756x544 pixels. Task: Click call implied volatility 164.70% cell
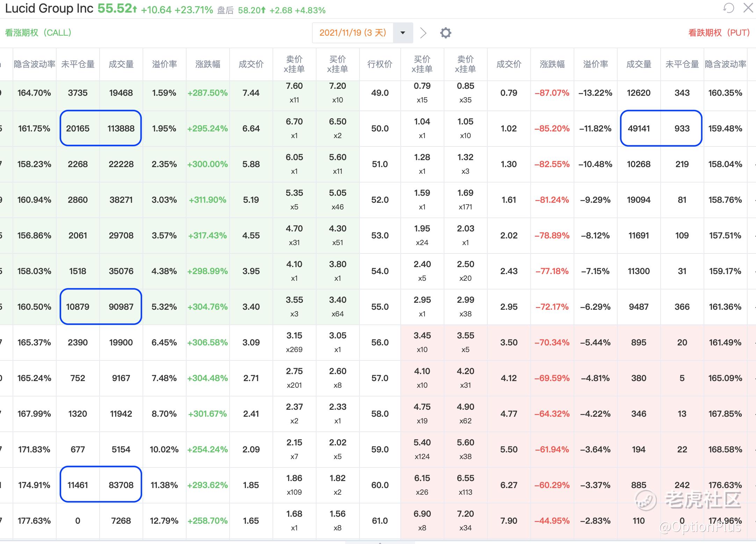[x=34, y=93]
